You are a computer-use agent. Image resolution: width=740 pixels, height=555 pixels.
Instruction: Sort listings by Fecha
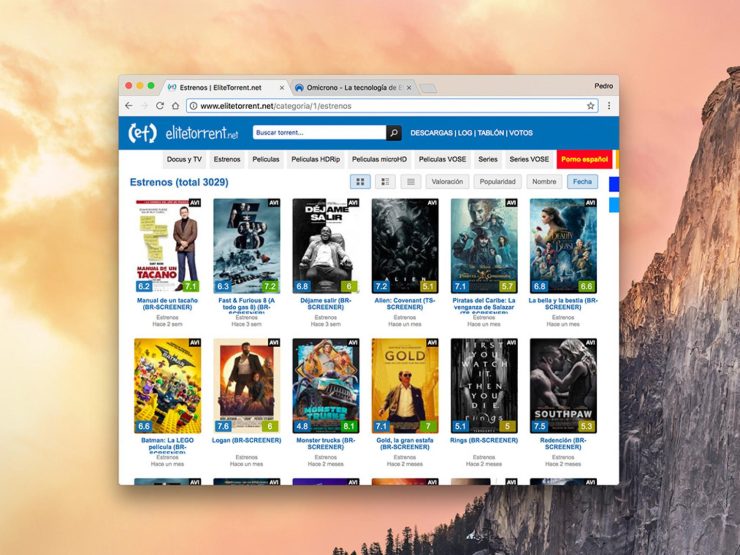tap(582, 182)
